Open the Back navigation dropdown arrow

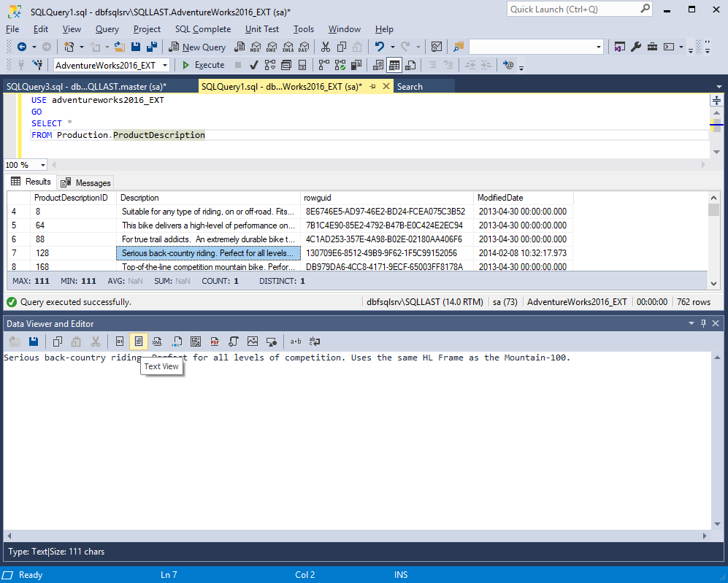point(33,46)
